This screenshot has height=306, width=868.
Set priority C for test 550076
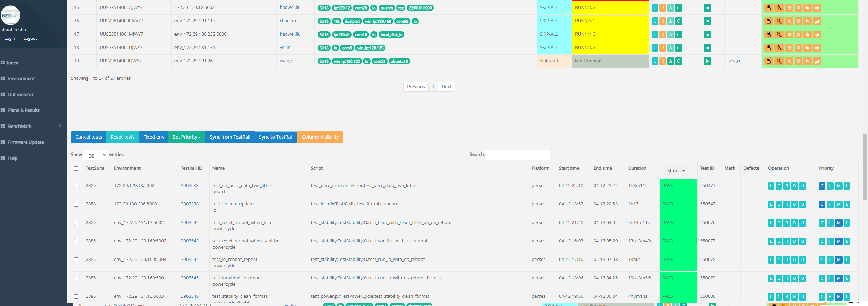coord(822,223)
